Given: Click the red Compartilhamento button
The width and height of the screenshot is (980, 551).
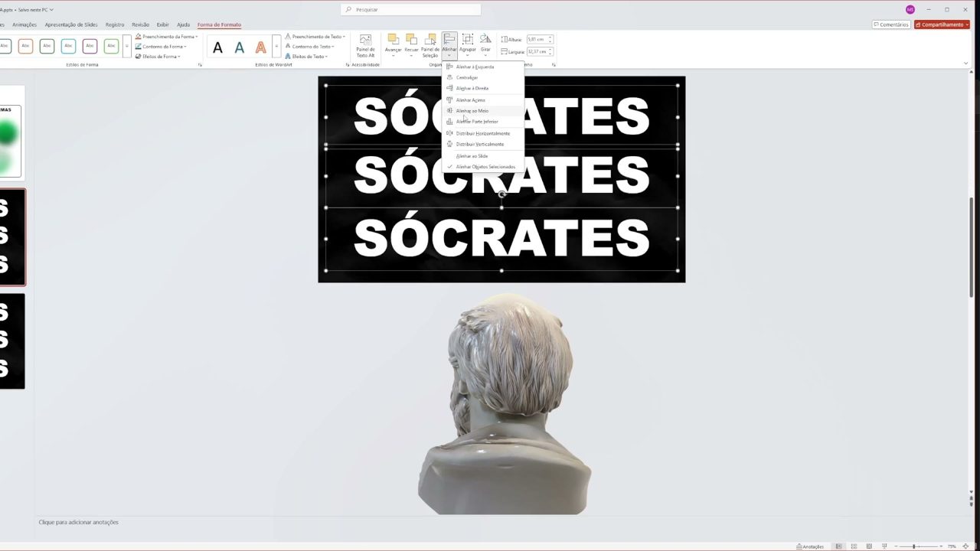Looking at the screenshot, I should point(942,24).
